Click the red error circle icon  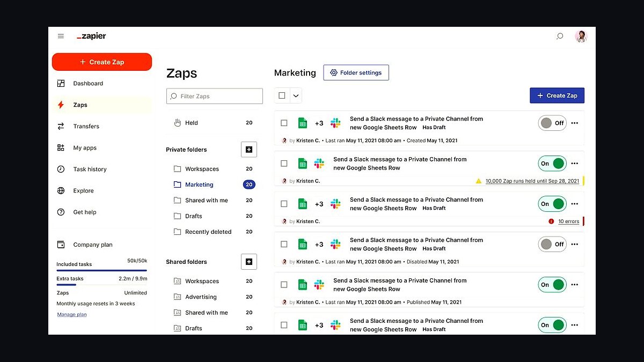pyautogui.click(x=551, y=221)
